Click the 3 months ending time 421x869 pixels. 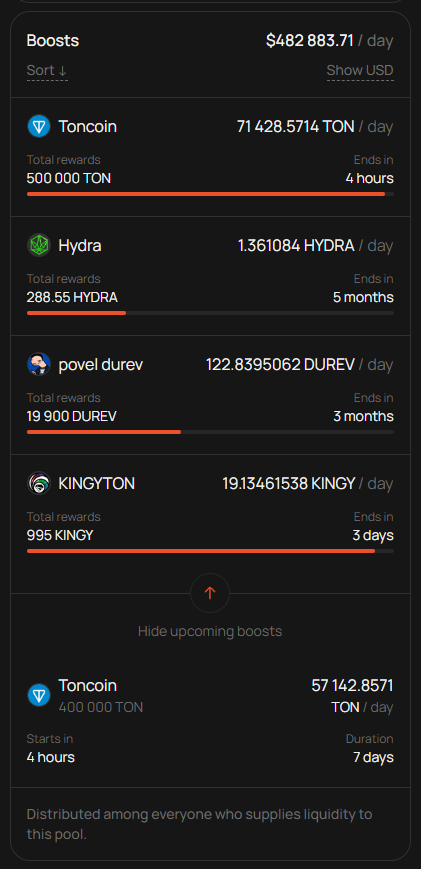[x=363, y=416]
